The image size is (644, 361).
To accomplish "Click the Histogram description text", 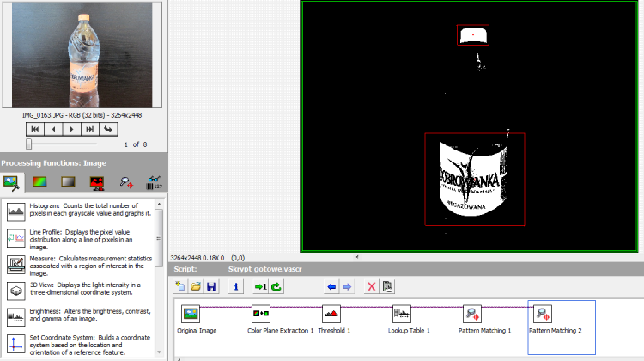I will [90, 209].
